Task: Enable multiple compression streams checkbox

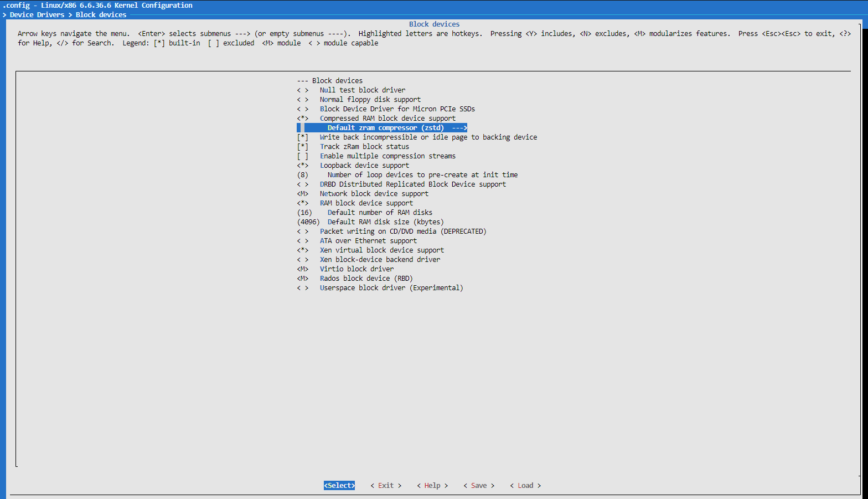Action: (x=303, y=156)
